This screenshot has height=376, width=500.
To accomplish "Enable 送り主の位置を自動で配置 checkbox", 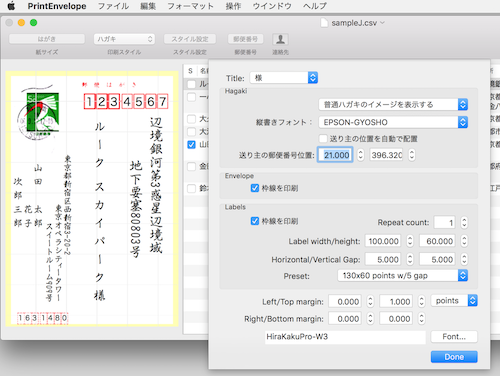I will (x=323, y=138).
